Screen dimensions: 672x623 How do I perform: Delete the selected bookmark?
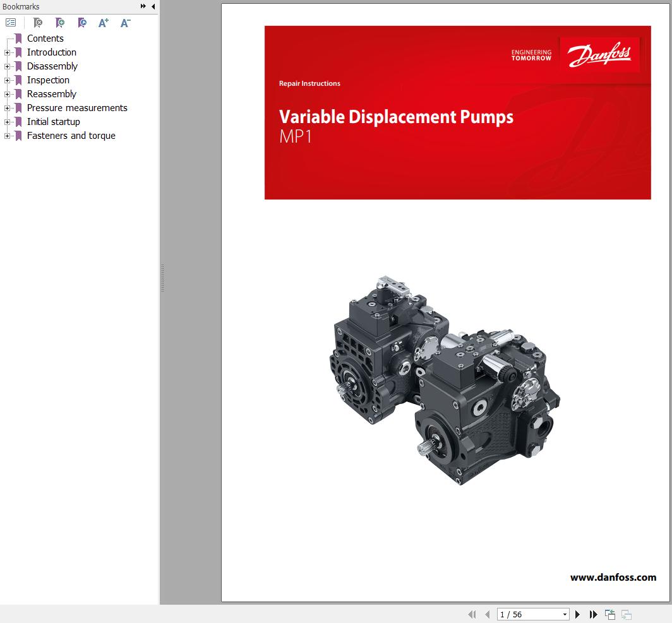tap(37, 22)
